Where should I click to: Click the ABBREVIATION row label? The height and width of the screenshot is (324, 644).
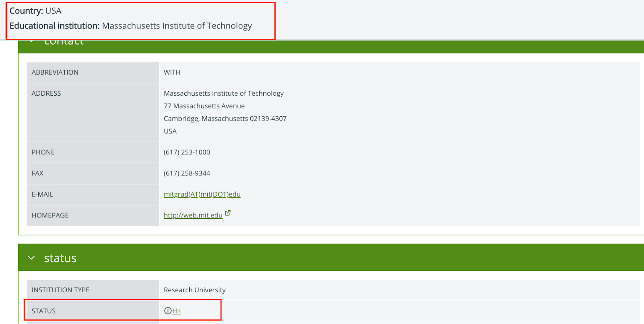(x=55, y=72)
